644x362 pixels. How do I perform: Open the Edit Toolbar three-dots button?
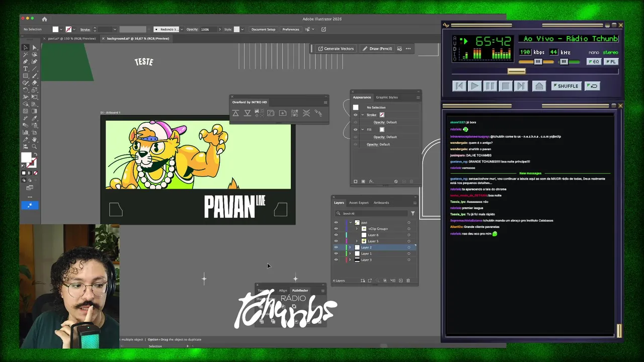[30, 197]
